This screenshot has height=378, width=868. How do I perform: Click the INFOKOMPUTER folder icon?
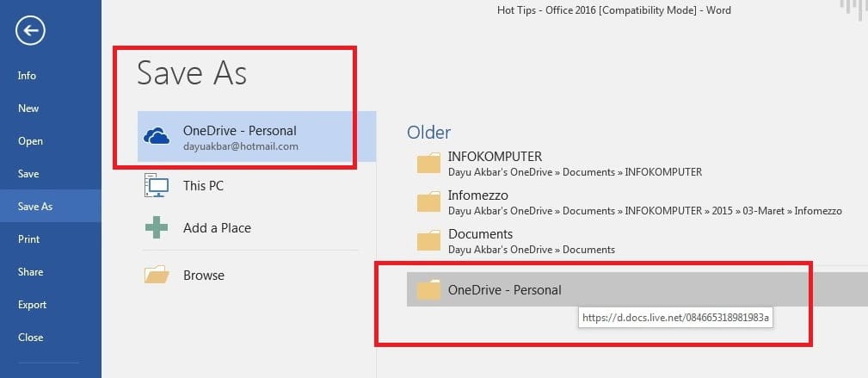[x=428, y=164]
